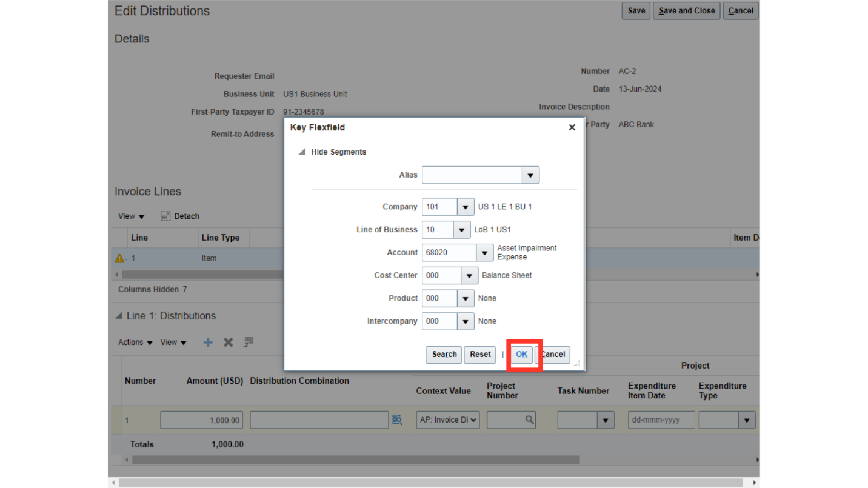Click the Project Number search magnifier

coord(529,419)
